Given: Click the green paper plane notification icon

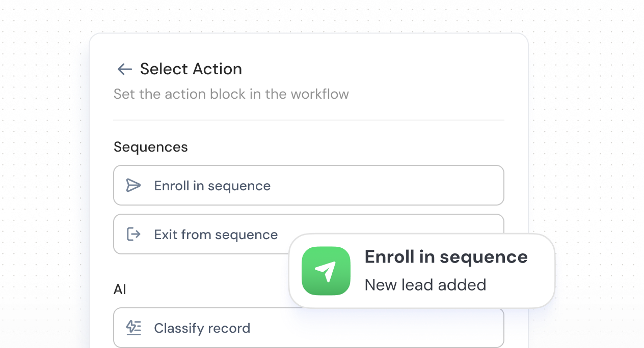Looking at the screenshot, I should coord(326,271).
